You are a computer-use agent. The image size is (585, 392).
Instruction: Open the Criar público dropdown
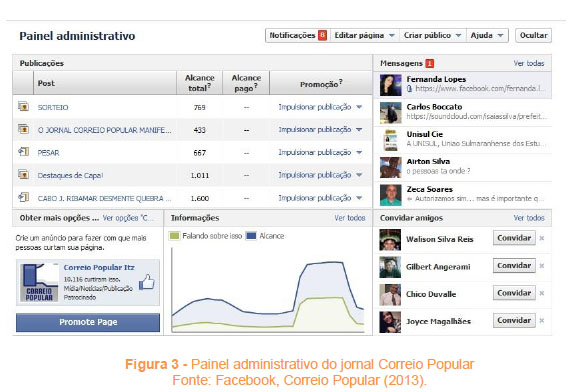(x=433, y=35)
